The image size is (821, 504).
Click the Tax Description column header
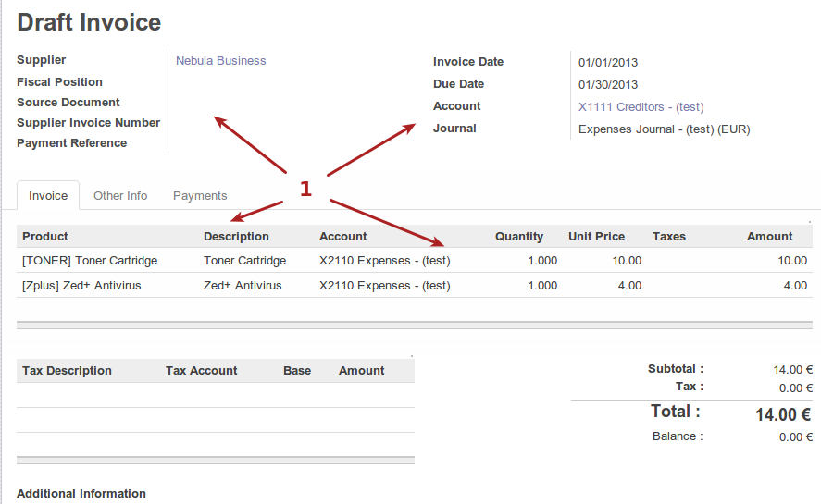tap(67, 371)
